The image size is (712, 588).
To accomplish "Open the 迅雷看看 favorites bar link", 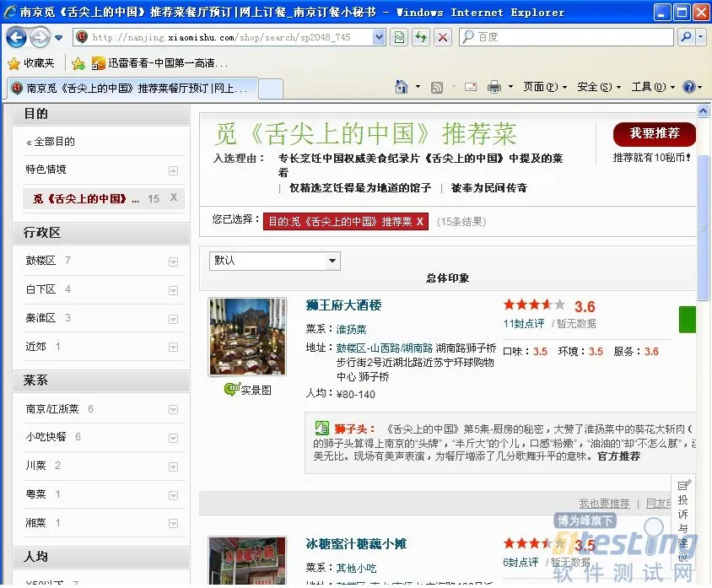I will [159, 63].
